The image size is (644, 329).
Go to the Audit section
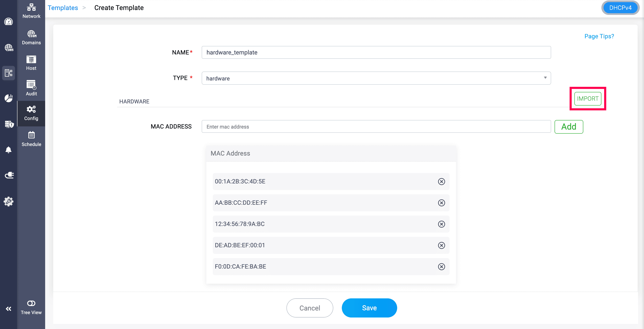[x=31, y=88]
